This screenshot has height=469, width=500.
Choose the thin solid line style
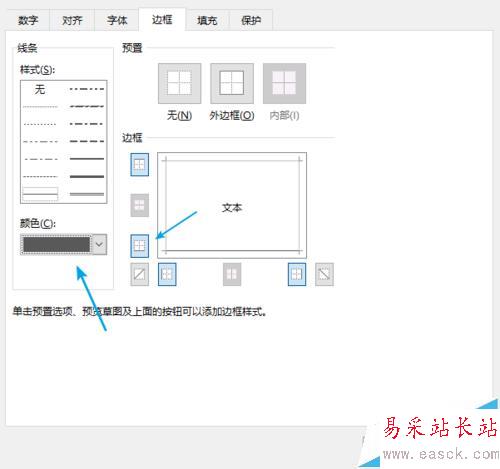coord(40,193)
